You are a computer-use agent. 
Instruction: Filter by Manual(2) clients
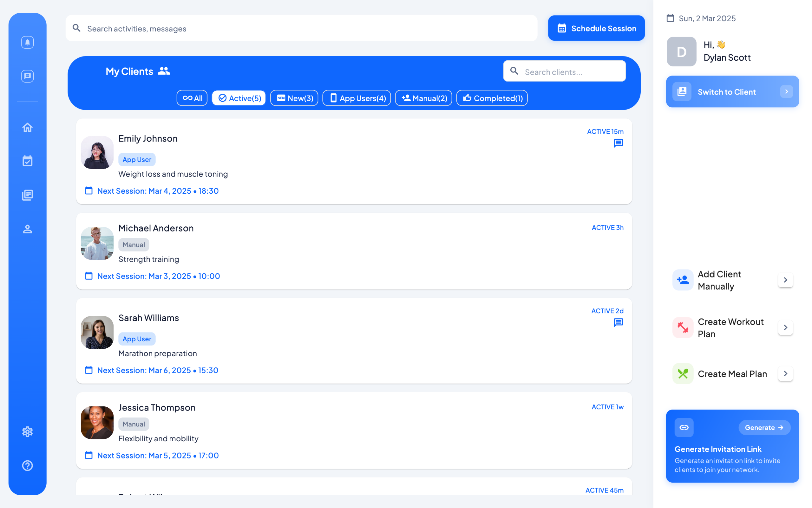click(424, 98)
